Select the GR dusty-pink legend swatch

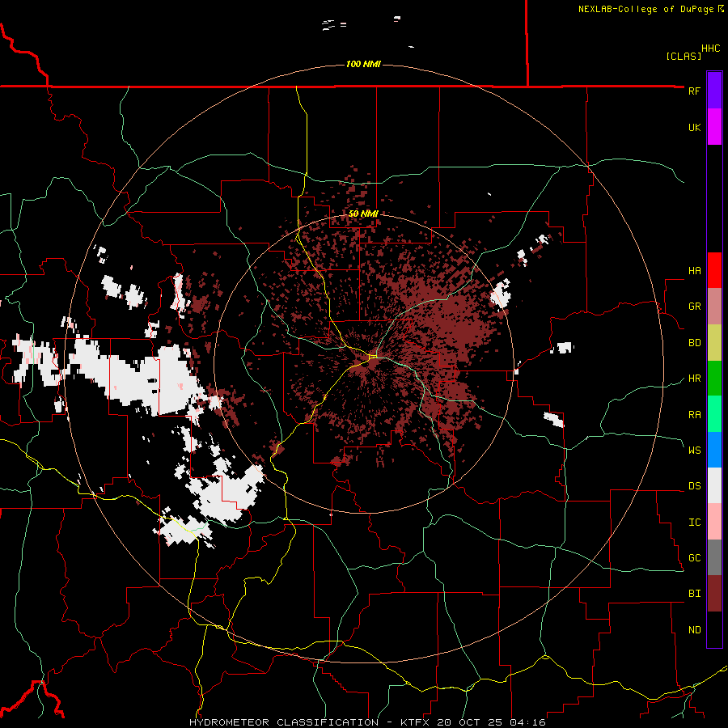(714, 307)
